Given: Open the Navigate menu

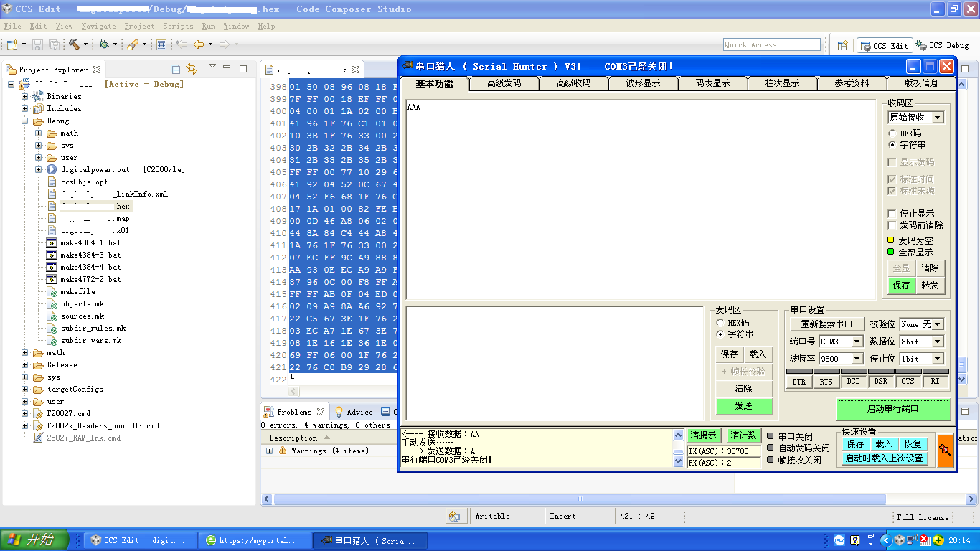Looking at the screenshot, I should click(x=98, y=26).
